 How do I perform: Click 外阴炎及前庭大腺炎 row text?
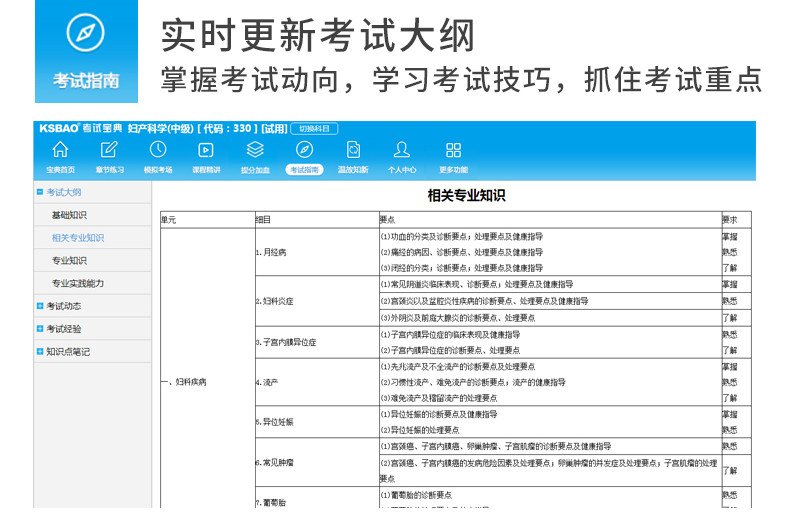457,318
